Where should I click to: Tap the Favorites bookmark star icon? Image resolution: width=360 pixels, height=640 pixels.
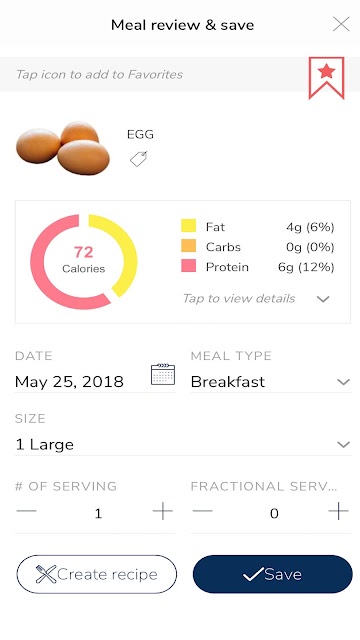tap(326, 78)
